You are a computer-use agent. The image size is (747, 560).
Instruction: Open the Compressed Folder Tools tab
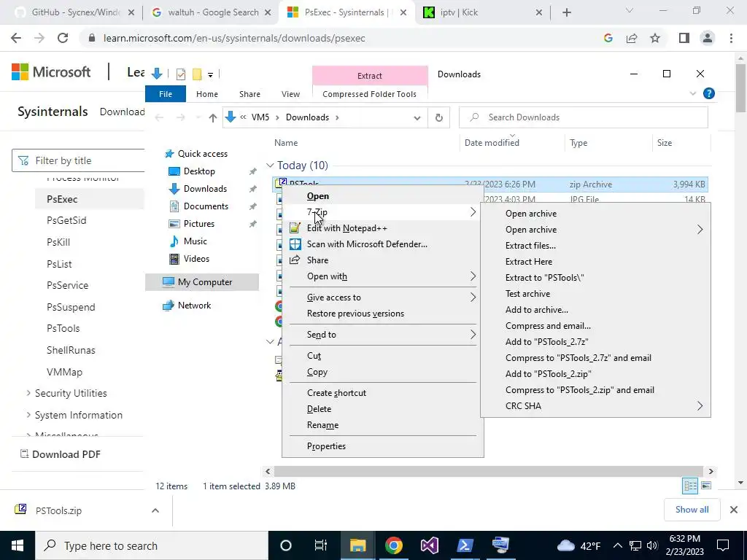(369, 94)
